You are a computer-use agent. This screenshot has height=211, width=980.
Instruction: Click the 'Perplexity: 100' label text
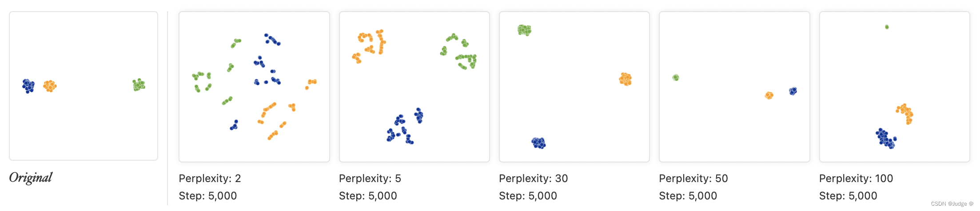[856, 179]
